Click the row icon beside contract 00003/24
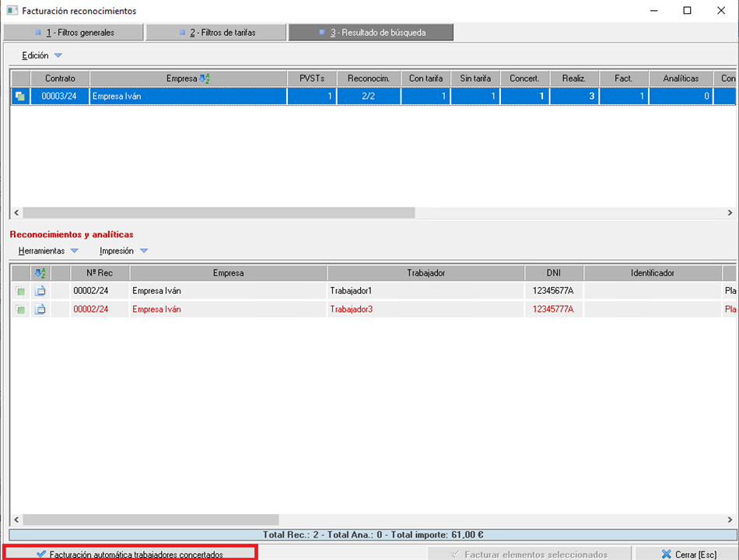The image size is (739, 560). tap(20, 96)
